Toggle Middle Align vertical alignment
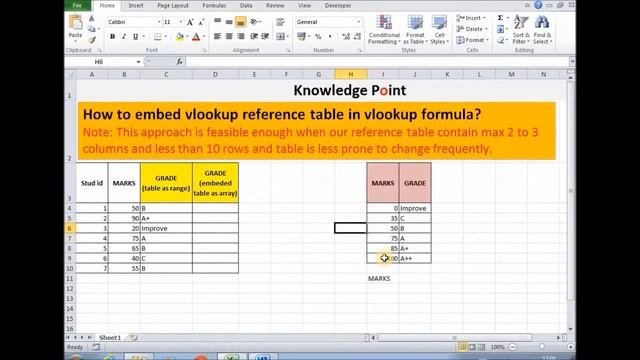640x360 pixels. (229, 22)
